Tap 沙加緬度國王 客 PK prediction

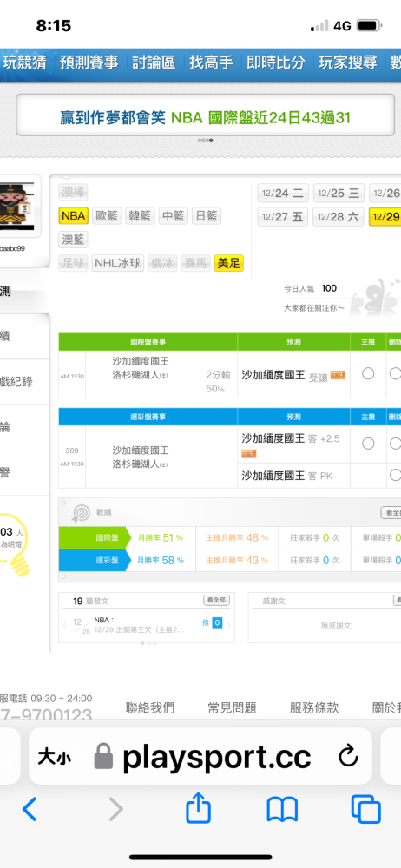pos(287,475)
